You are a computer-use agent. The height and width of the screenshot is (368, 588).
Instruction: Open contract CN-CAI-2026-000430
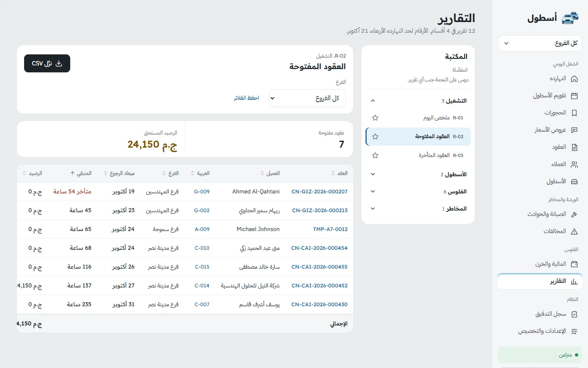(x=319, y=304)
